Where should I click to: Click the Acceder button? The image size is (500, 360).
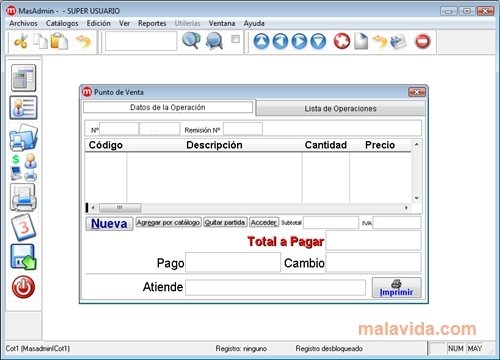click(x=264, y=222)
